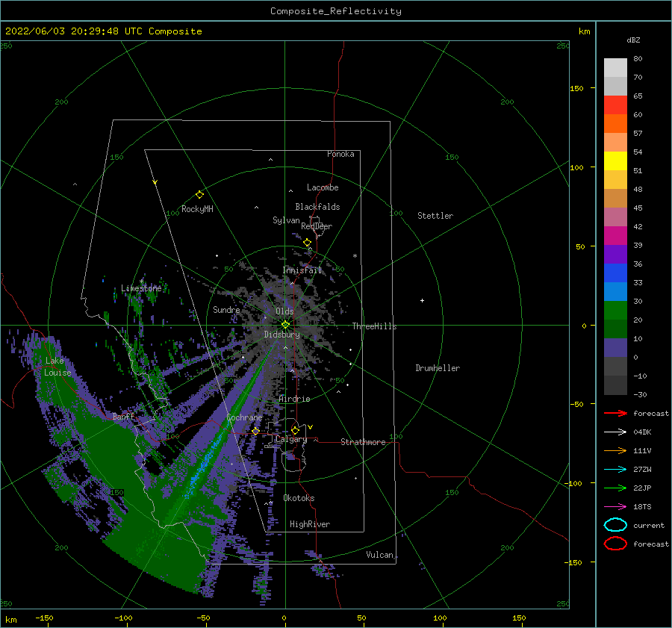Click the Lacombe city label
The width and height of the screenshot is (672, 628).
click(x=323, y=187)
